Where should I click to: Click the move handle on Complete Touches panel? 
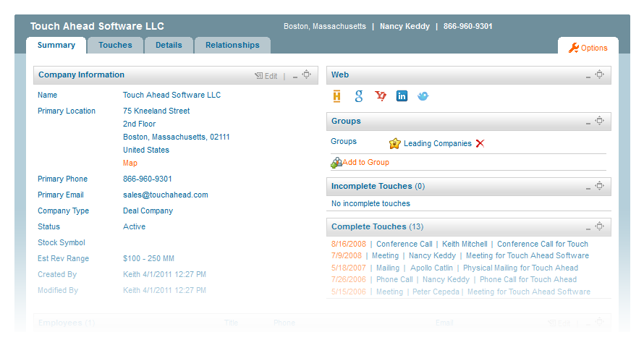(599, 227)
